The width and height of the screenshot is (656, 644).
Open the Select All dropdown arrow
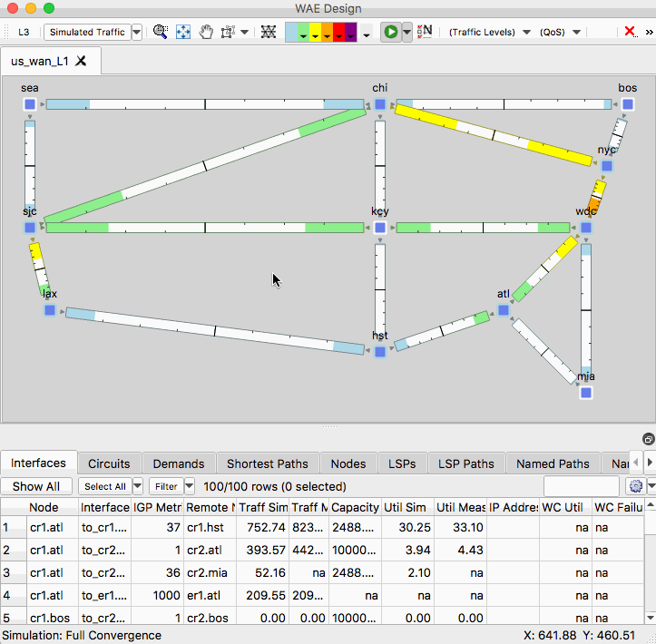(137, 486)
